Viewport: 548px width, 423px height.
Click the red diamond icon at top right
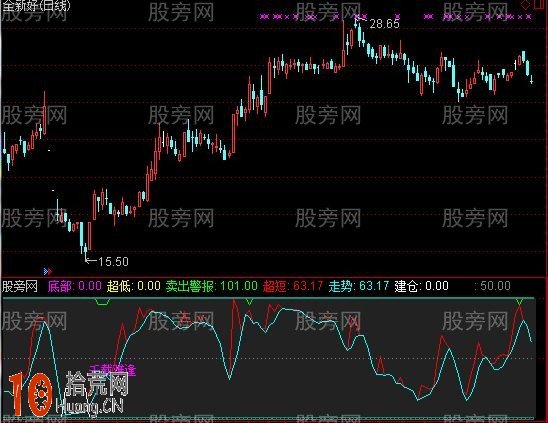coord(525,5)
